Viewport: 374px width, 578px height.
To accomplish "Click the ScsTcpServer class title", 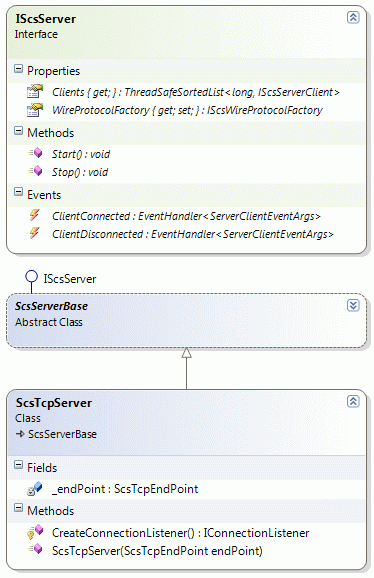I will coord(53,403).
